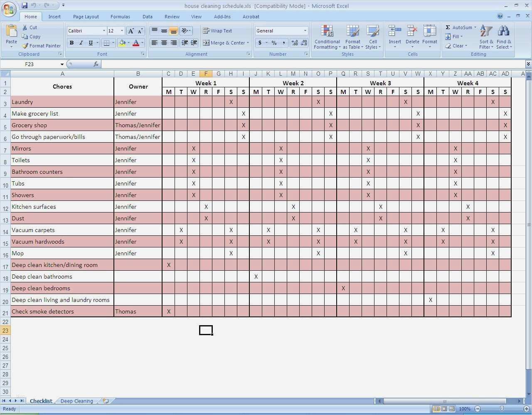The width and height of the screenshot is (532, 415).
Task: Select the Deep Cleaning sheet tab
Action: (77, 401)
